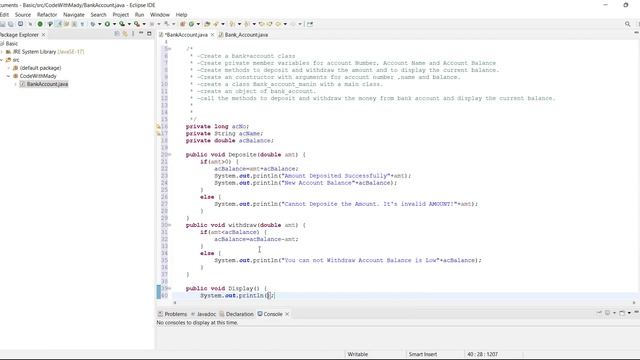640x360 pixels.
Task: Open the Help menu
Action: (181, 14)
